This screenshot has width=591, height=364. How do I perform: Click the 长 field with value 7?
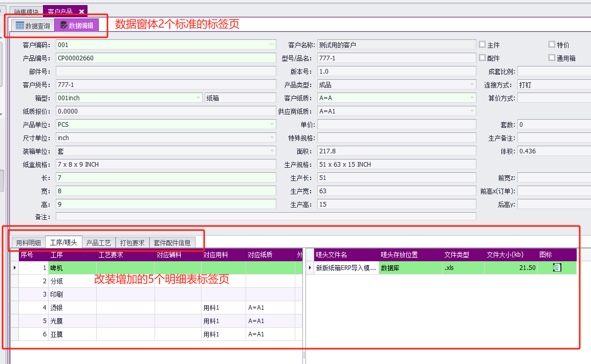click(166, 178)
